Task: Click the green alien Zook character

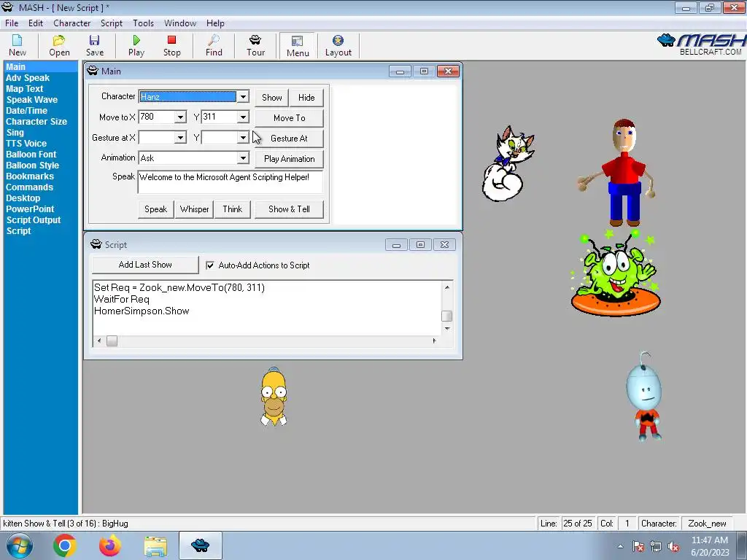Action: (x=616, y=273)
